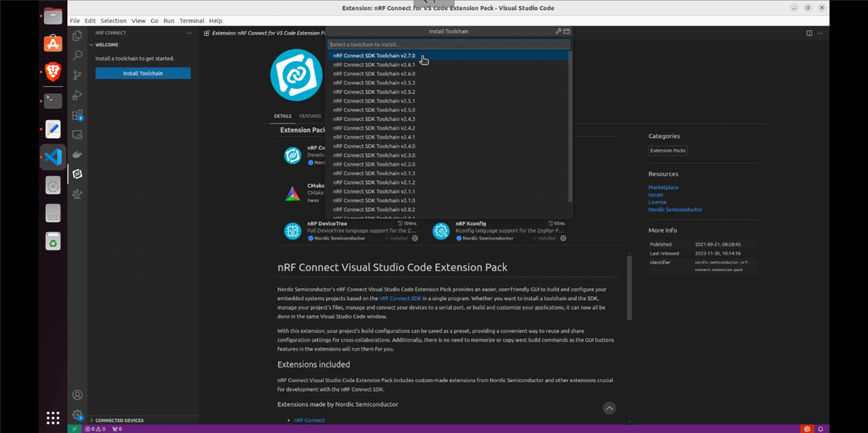The image size is (868, 433).
Task: Click the wrench icon in Install Toolchain dialog
Action: click(x=558, y=31)
